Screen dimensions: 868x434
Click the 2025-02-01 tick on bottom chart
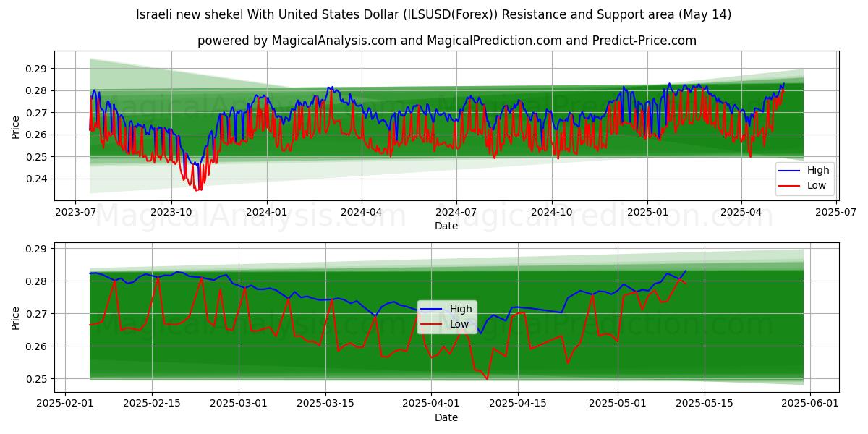pos(66,405)
